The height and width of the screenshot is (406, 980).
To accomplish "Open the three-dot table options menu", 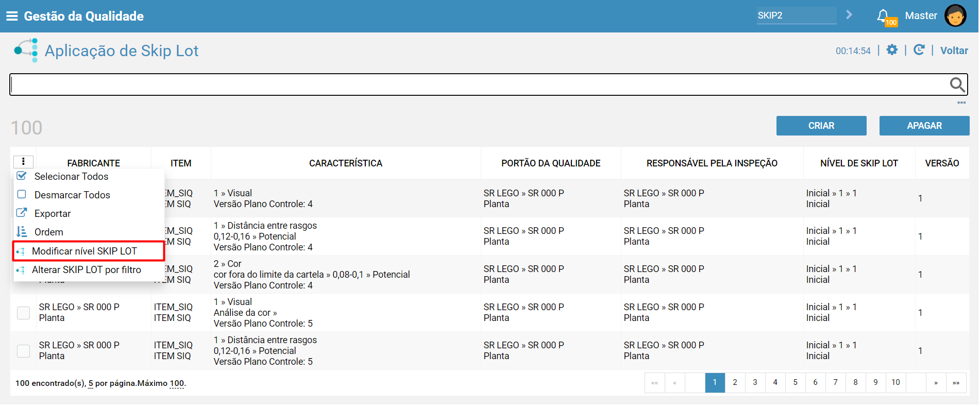I will pyautogui.click(x=23, y=161).
